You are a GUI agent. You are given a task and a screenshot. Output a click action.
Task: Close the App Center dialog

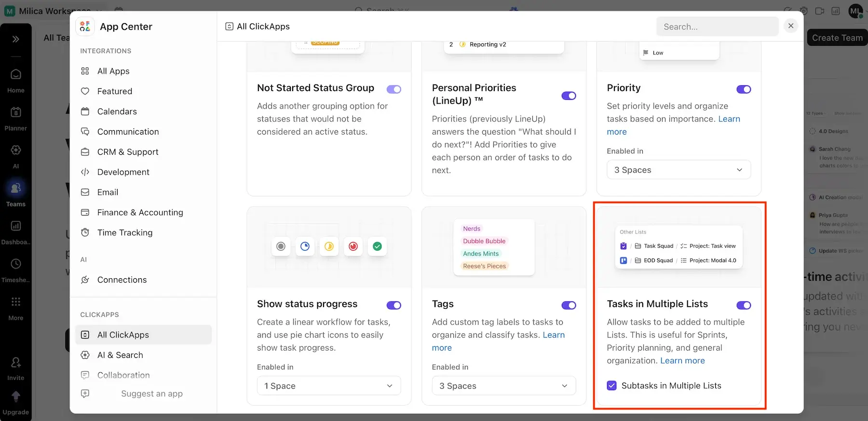(791, 26)
